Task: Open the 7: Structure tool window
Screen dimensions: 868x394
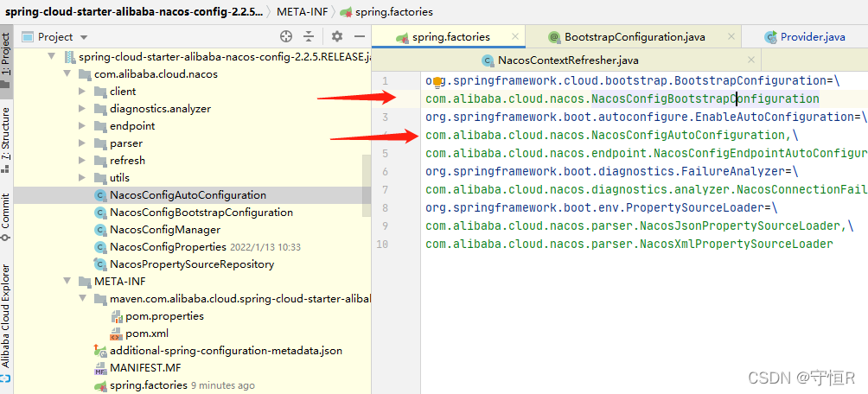Action: pos(6,139)
